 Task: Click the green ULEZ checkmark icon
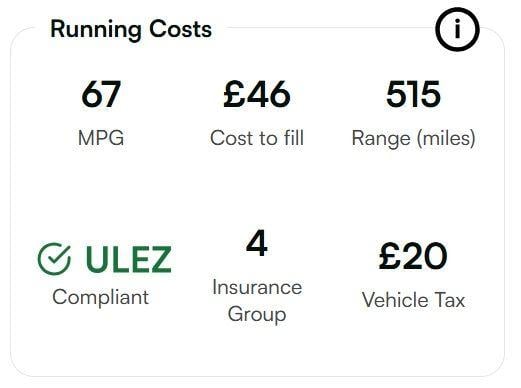point(54,259)
